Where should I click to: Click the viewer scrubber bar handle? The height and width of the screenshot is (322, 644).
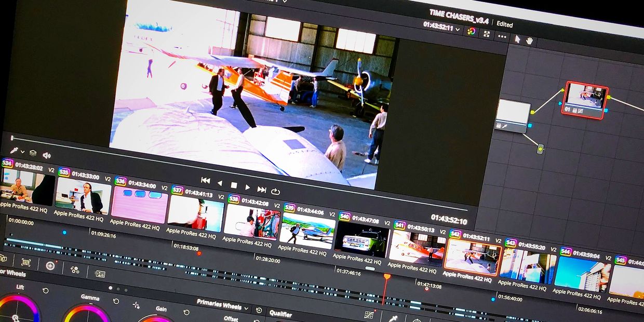12,138
